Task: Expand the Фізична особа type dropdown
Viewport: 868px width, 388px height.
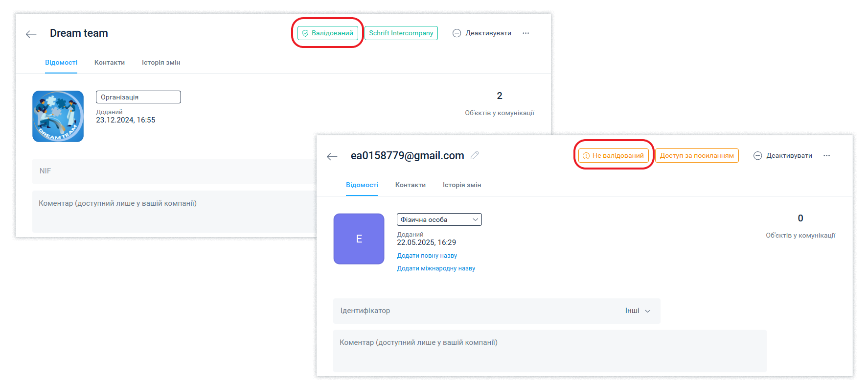Action: [439, 219]
